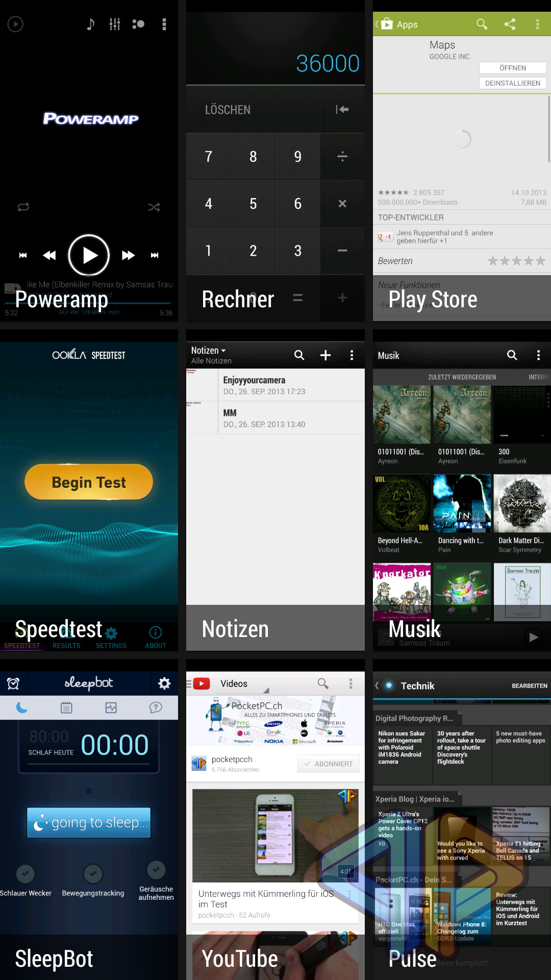This screenshot has height=980, width=551.
Task: Select SleepBot moon sleep tab
Action: (x=22, y=707)
